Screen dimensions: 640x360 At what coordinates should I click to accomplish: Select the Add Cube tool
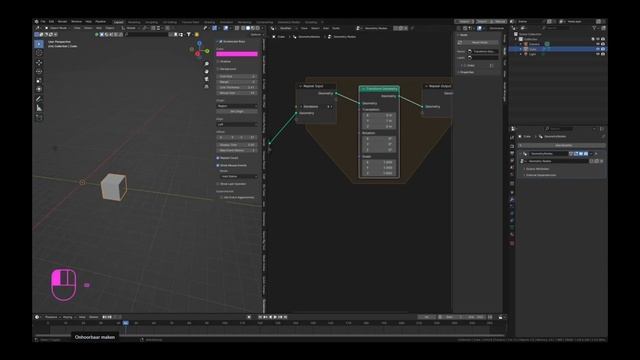click(39, 118)
